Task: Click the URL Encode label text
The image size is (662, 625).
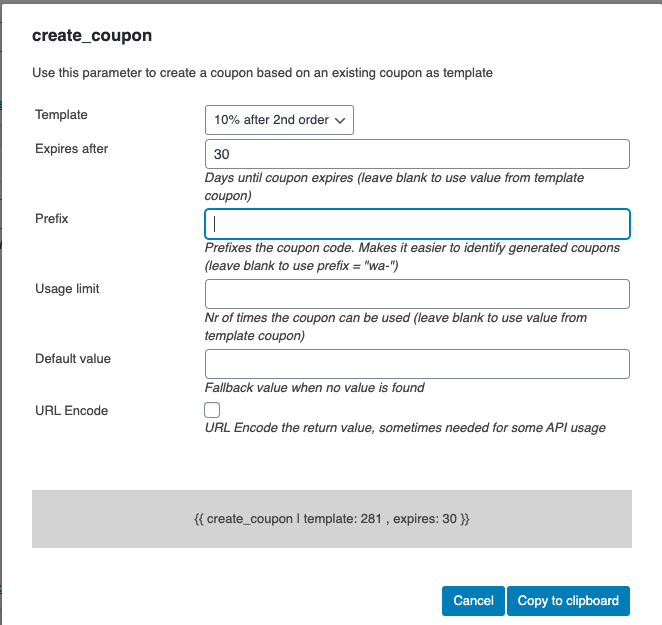Action: click(x=71, y=411)
